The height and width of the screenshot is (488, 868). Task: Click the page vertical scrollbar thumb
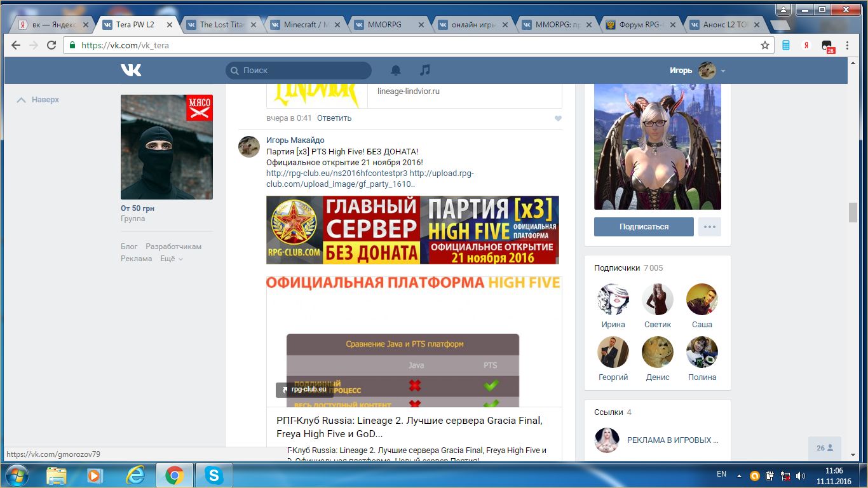(853, 212)
